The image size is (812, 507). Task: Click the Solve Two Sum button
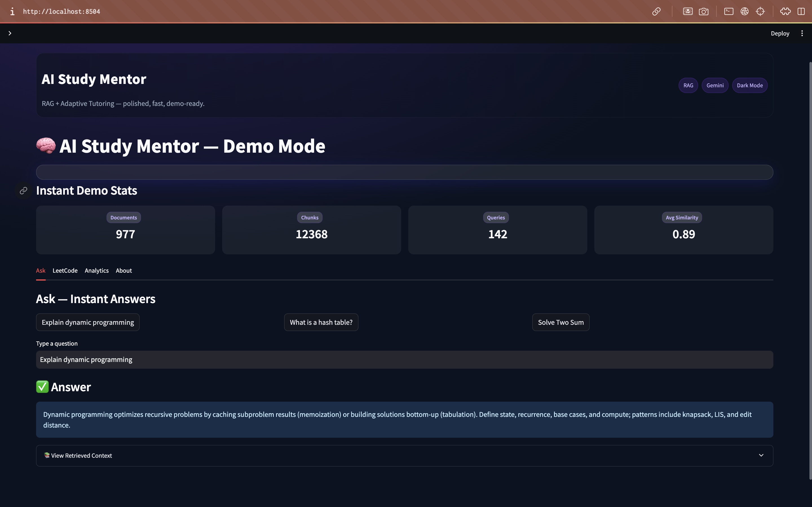tap(560, 322)
